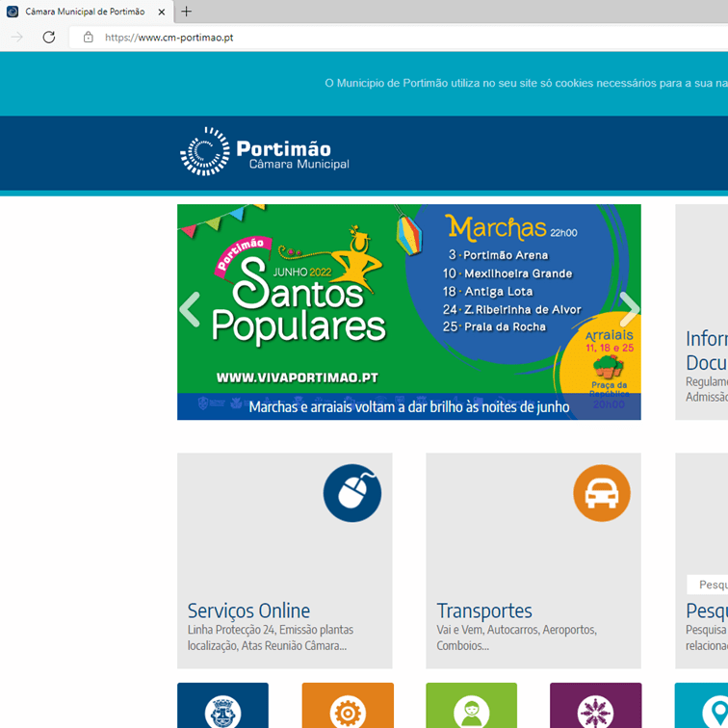Open the purple flower emblem tile
728x728 pixels.
pos(595,709)
